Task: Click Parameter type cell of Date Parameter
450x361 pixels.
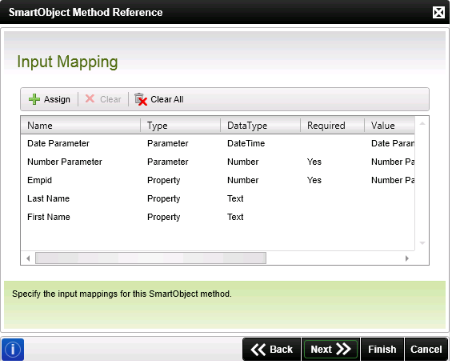Action: tap(168, 143)
